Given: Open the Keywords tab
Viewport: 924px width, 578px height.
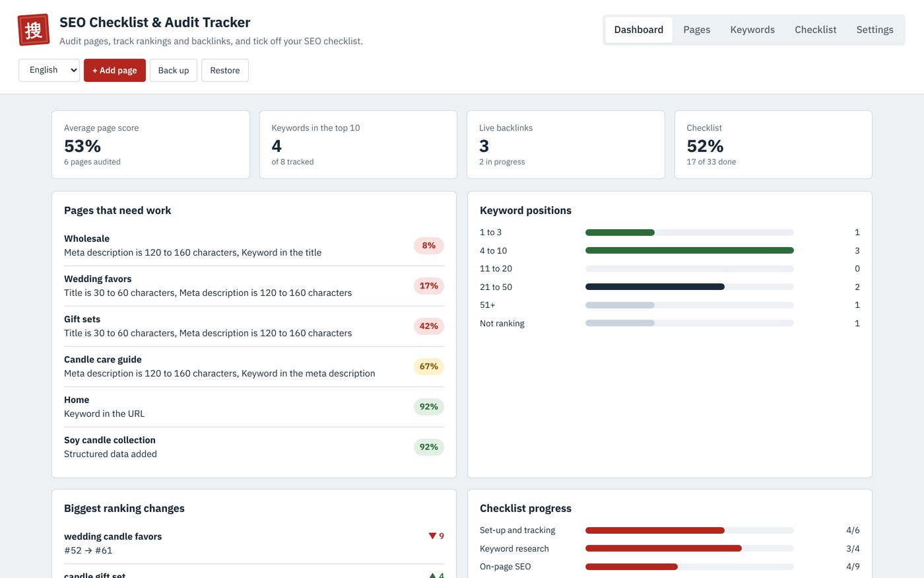Looking at the screenshot, I should point(752,30).
